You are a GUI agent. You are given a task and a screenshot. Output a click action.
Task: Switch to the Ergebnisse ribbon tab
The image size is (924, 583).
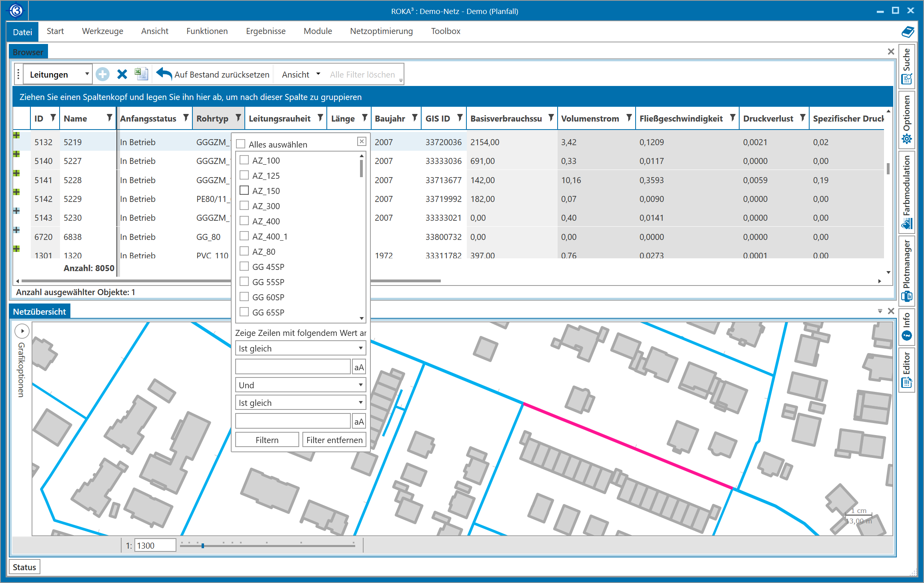[266, 31]
